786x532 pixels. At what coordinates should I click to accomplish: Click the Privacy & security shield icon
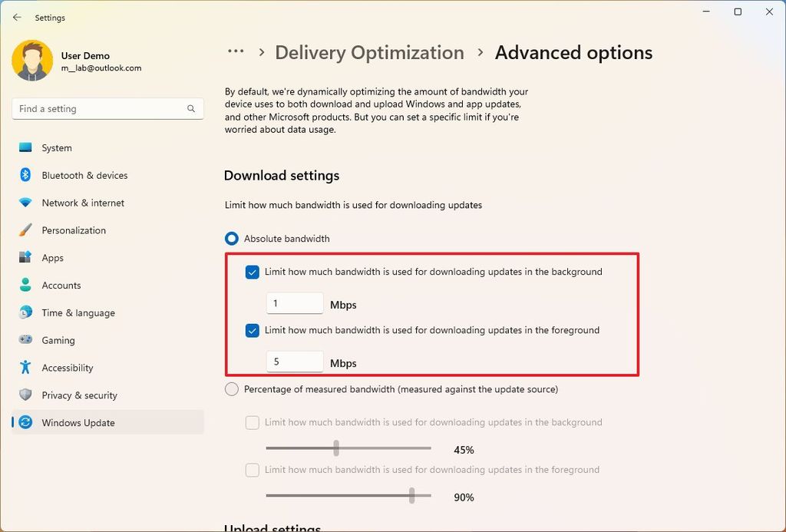point(25,395)
